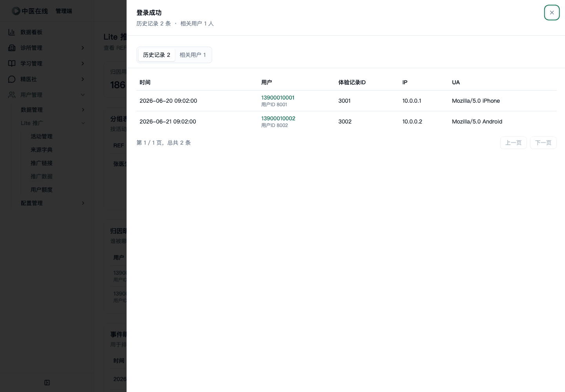Switch to the 相关用户 1 tab
Screen dimensions: 565x392
tap(193, 55)
